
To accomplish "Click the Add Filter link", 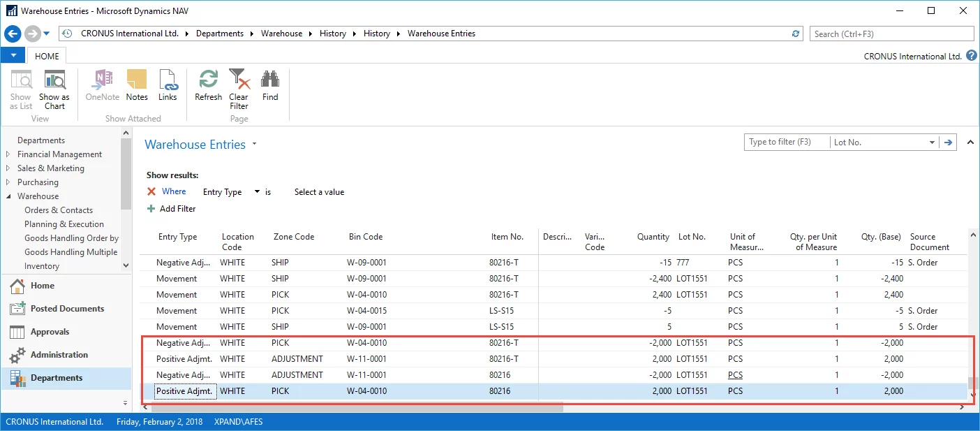I will point(177,209).
